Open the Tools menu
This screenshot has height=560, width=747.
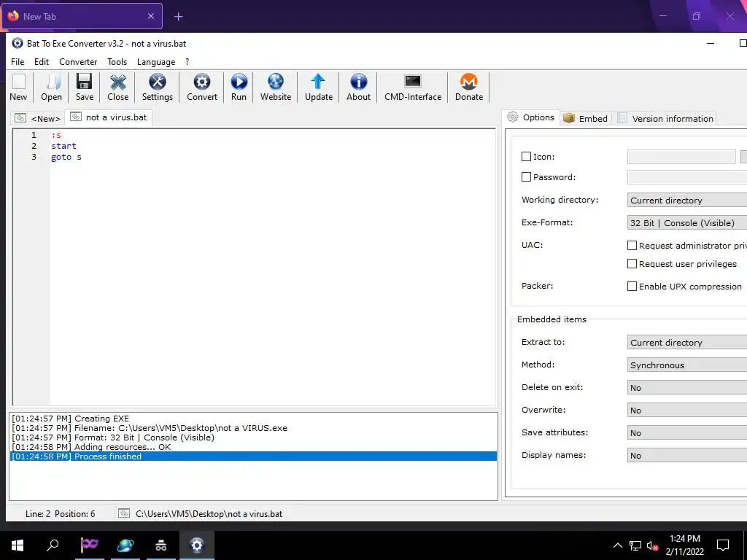(x=117, y=62)
